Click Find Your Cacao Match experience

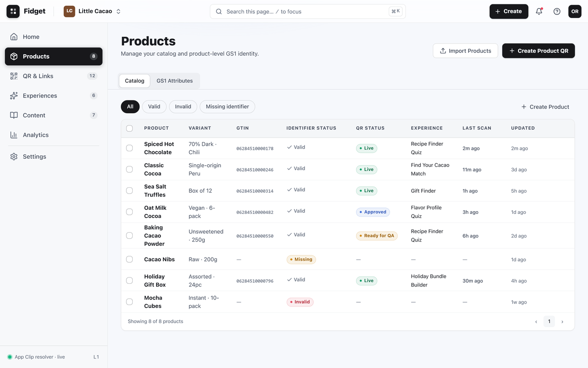(430, 169)
